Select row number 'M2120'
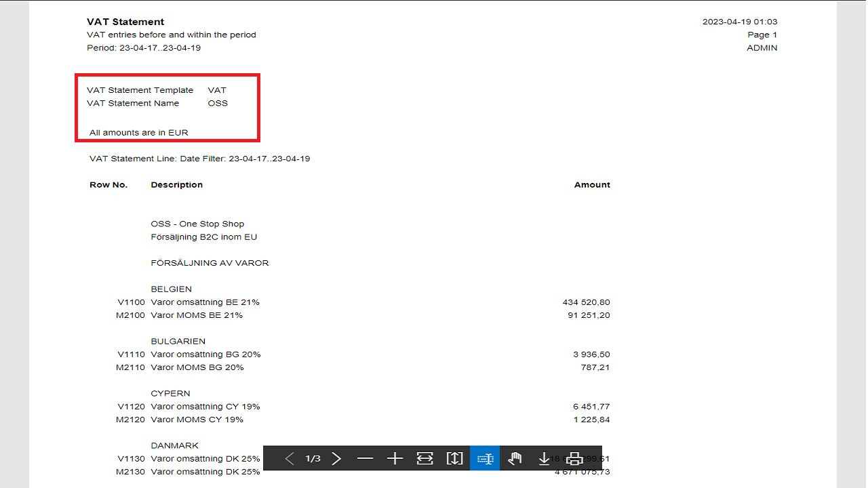868x488 pixels. 131,420
